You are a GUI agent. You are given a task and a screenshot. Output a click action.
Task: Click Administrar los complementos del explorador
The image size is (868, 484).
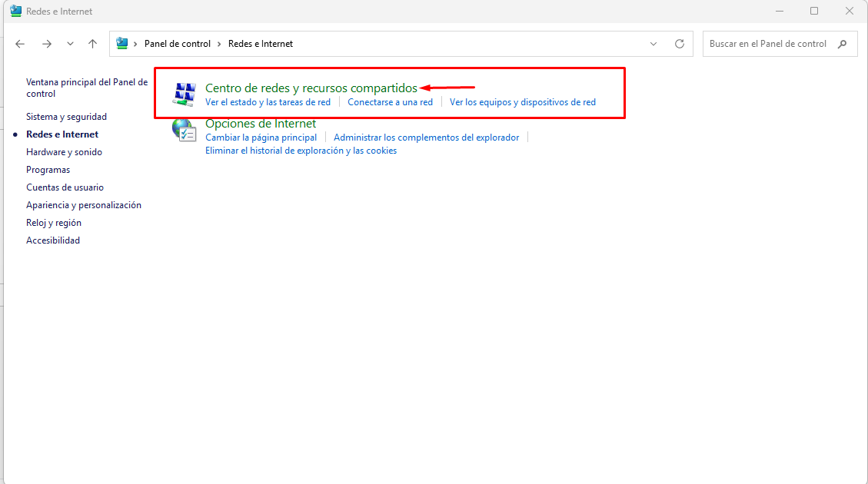[x=426, y=138]
